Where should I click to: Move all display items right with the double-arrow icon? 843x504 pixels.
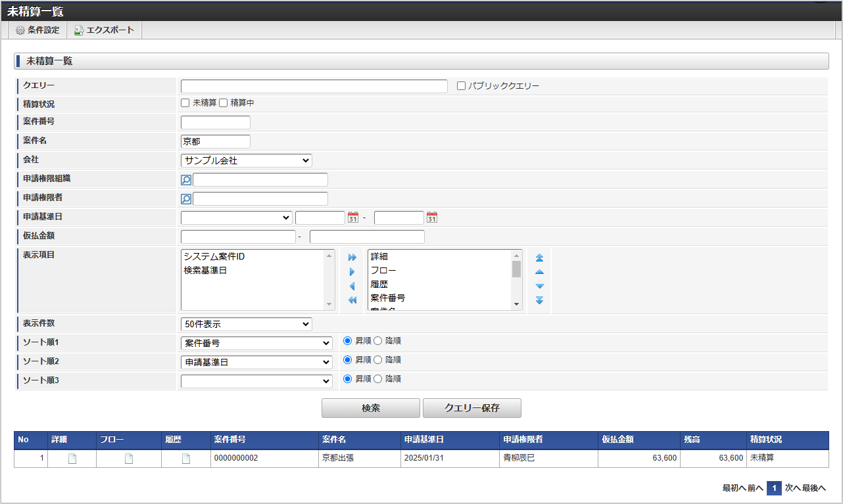(353, 258)
